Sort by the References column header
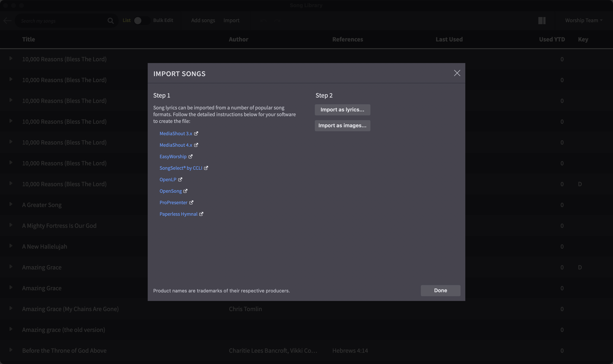This screenshot has height=364, width=613. point(348,39)
